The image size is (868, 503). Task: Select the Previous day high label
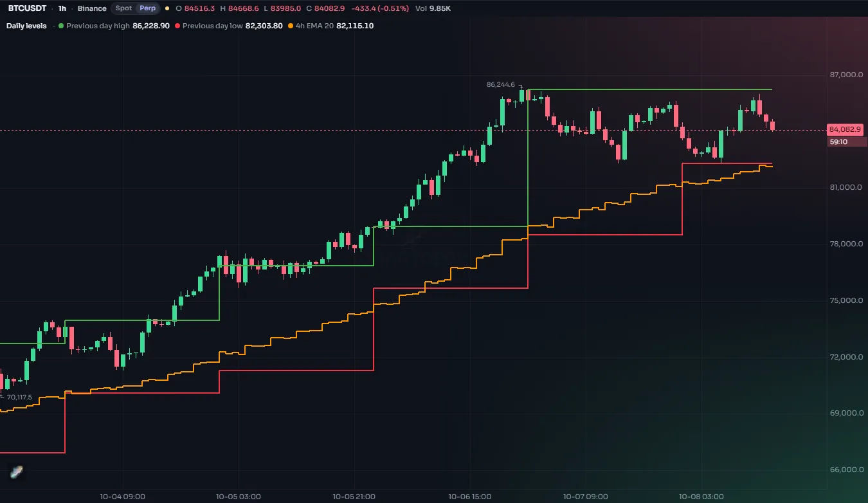tap(98, 26)
